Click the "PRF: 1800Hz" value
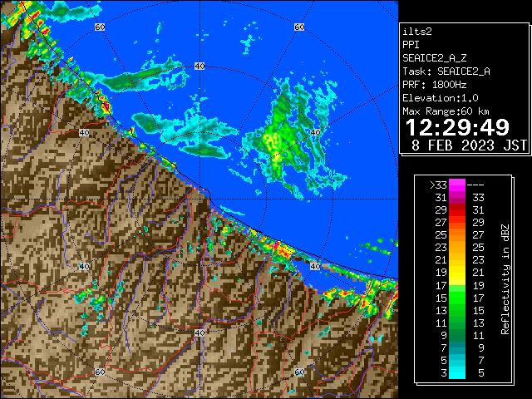The height and width of the screenshot is (399, 532). coord(434,85)
